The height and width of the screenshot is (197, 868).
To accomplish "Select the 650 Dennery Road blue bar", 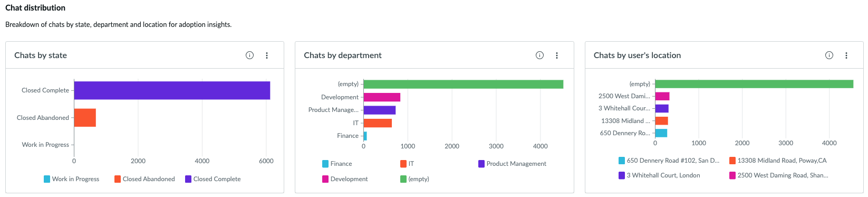I will click(x=661, y=133).
